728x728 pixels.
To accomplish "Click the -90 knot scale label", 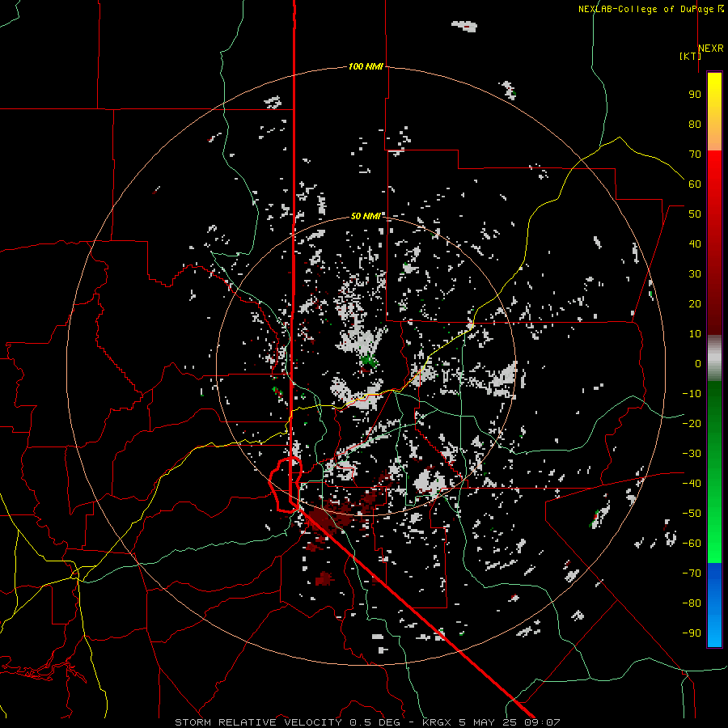I will [x=692, y=633].
